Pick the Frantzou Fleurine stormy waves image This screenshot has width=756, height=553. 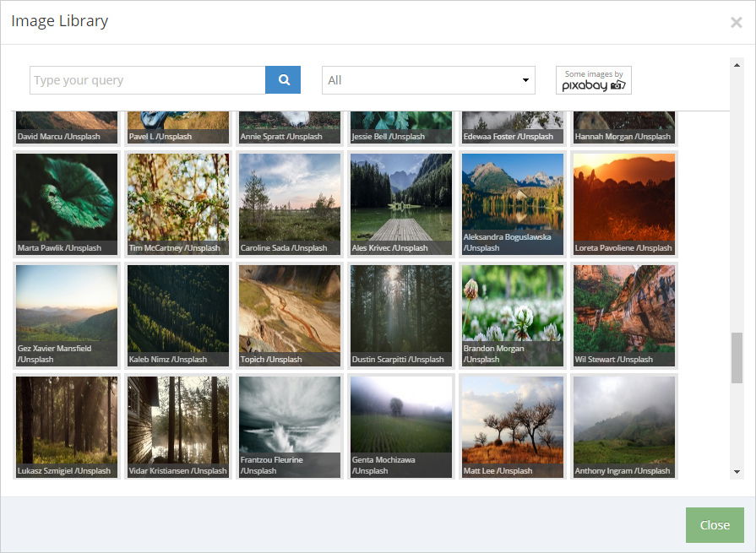[290, 427]
